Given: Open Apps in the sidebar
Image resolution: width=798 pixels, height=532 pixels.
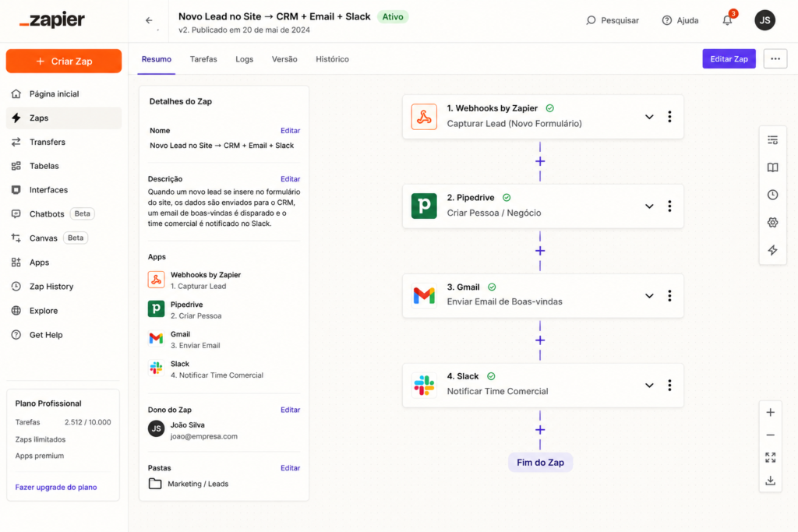Looking at the screenshot, I should coord(64,262).
